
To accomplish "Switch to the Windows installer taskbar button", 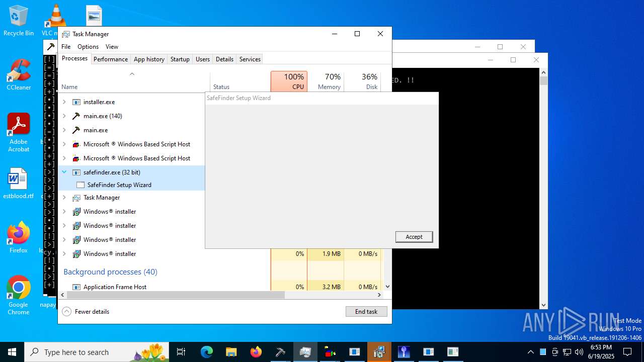I will click(x=379, y=352).
